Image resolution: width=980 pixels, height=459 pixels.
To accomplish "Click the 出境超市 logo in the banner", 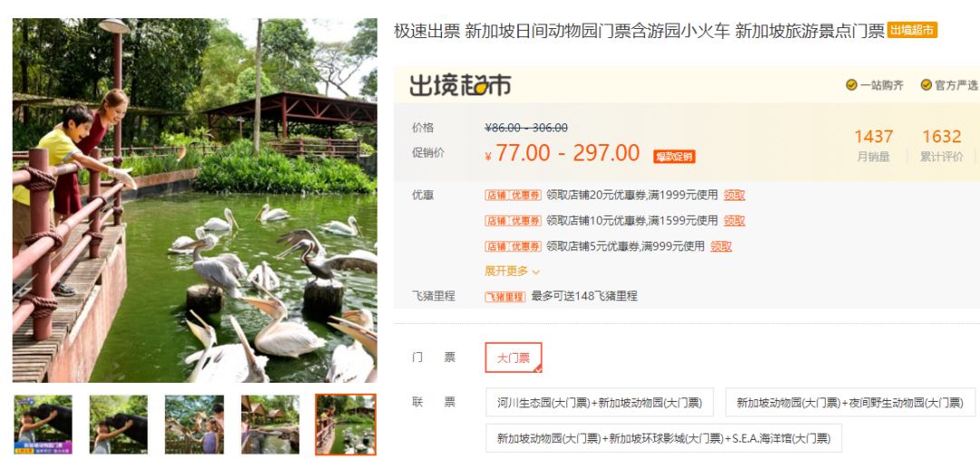I will click(x=460, y=85).
